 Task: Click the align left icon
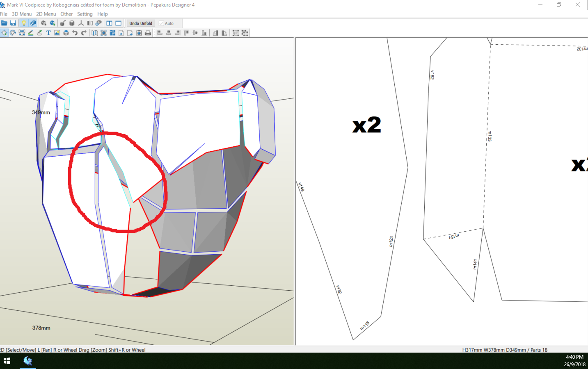(x=160, y=33)
